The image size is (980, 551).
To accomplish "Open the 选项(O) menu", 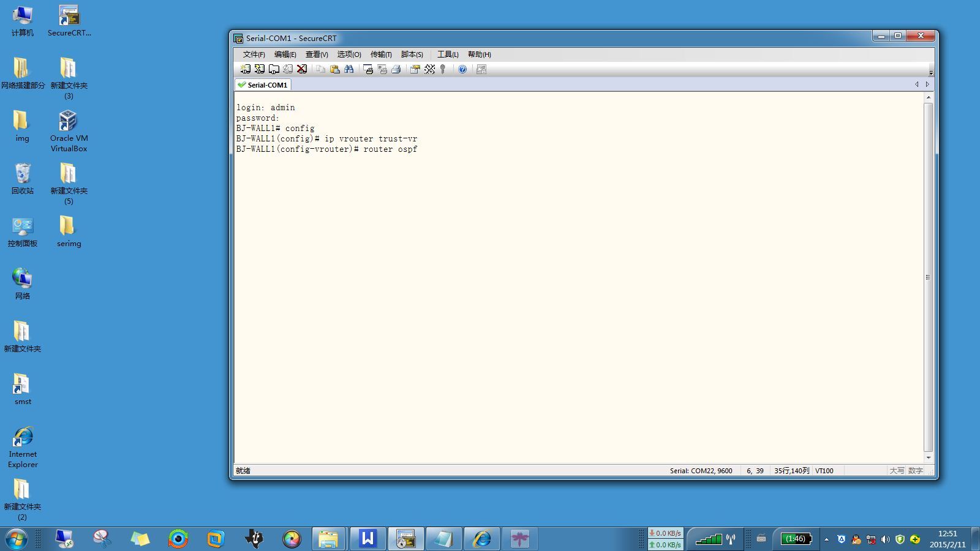I will [x=349, y=54].
